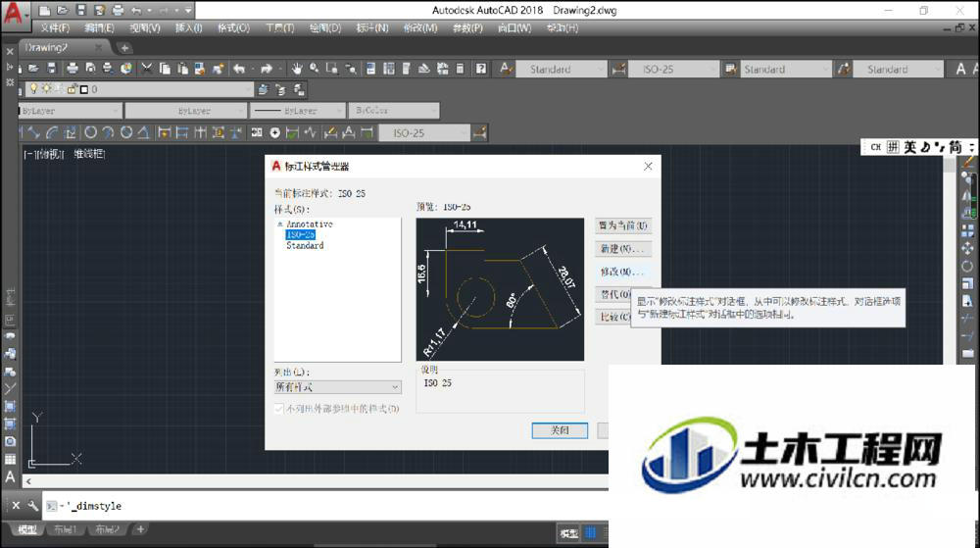Open the 所有样式 list dropdown in dialog

click(337, 387)
